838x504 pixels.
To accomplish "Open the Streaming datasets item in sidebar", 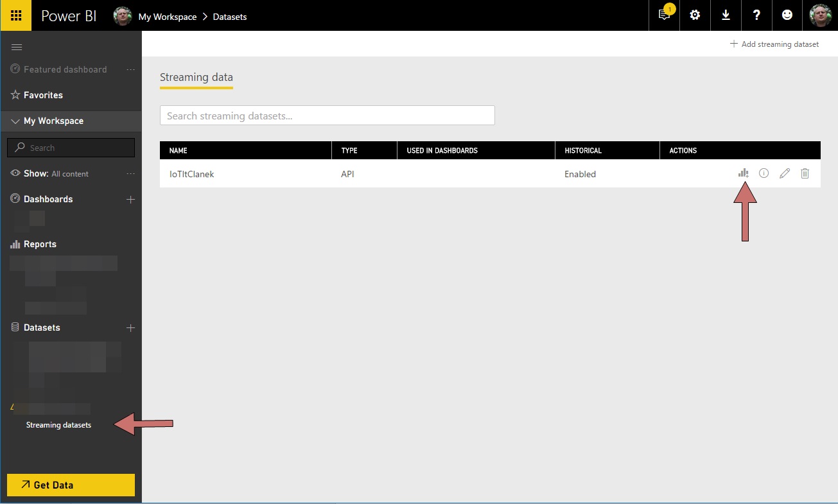I will (58, 424).
